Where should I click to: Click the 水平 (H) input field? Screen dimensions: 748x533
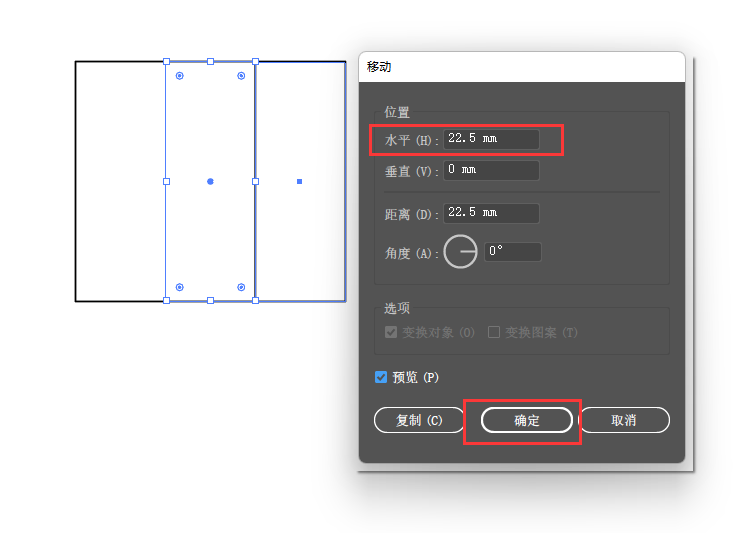[491, 139]
